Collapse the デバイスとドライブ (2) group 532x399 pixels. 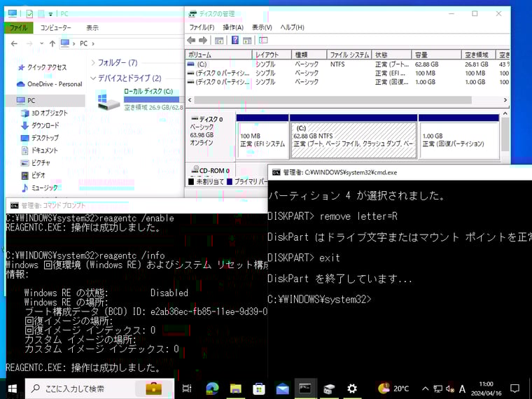point(93,78)
